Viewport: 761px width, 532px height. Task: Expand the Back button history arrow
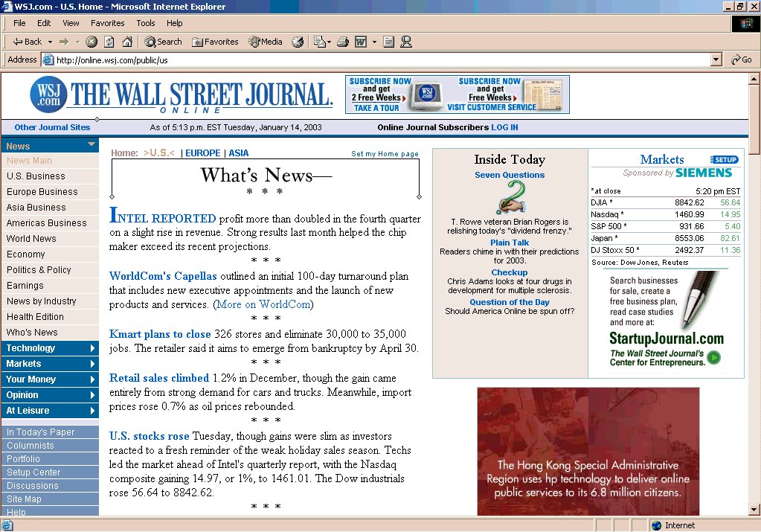click(x=50, y=42)
